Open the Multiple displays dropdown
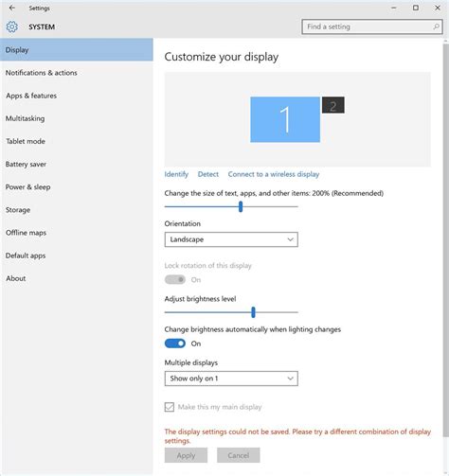 [231, 379]
